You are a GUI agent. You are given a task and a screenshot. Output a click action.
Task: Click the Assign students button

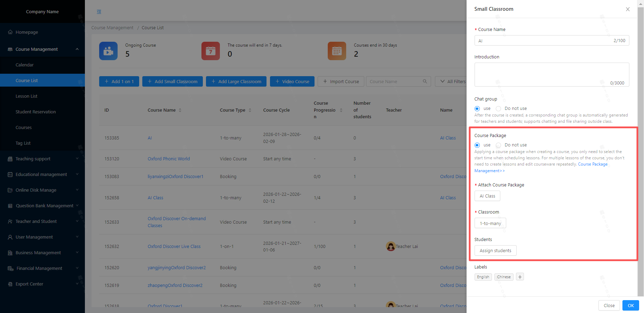495,250
